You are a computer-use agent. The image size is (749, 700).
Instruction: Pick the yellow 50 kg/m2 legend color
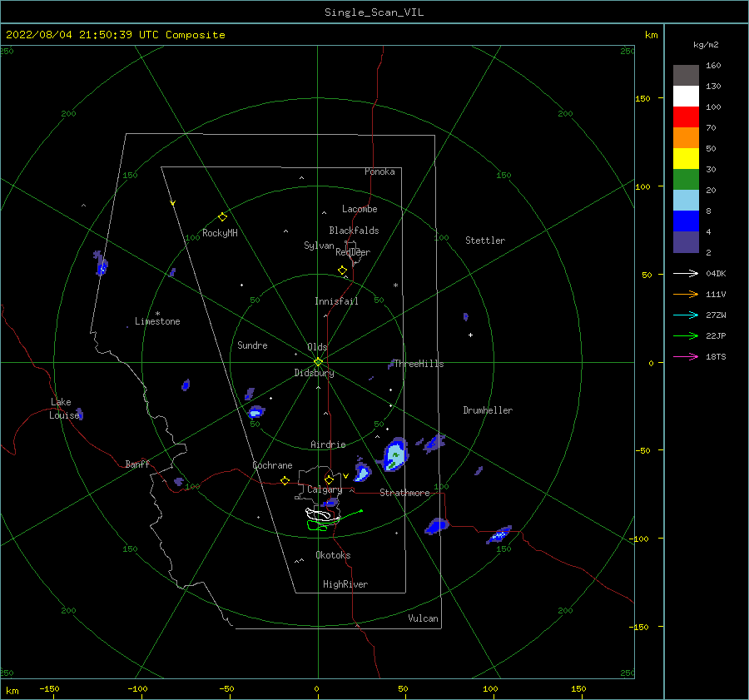pyautogui.click(x=686, y=158)
